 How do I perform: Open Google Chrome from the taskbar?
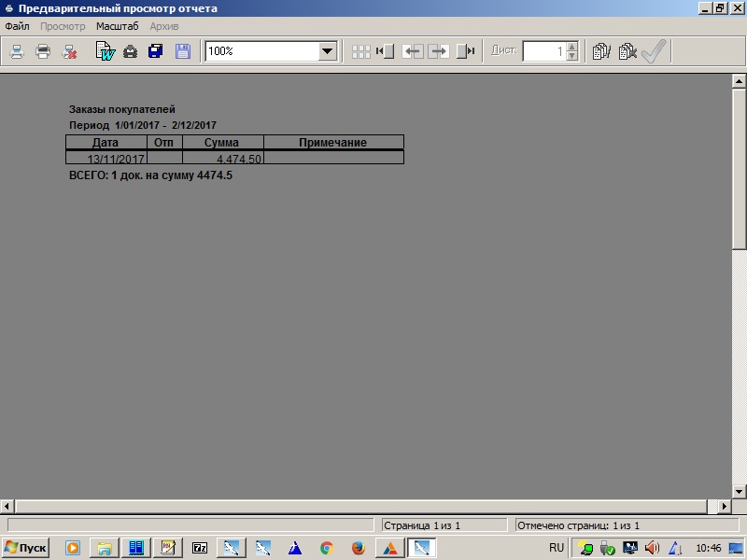(326, 548)
